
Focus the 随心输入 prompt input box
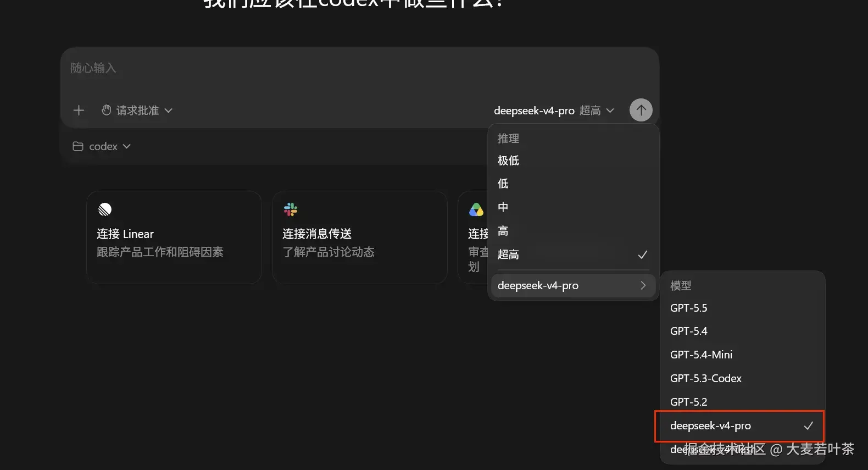[x=359, y=68]
